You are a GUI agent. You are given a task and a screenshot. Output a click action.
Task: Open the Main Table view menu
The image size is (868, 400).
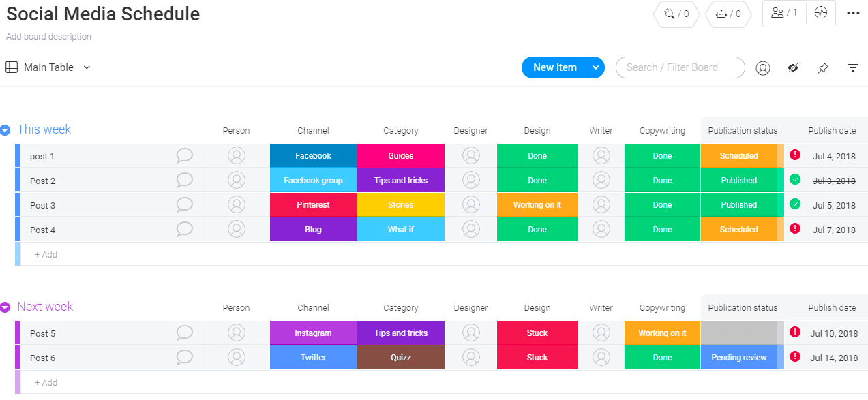[86, 67]
